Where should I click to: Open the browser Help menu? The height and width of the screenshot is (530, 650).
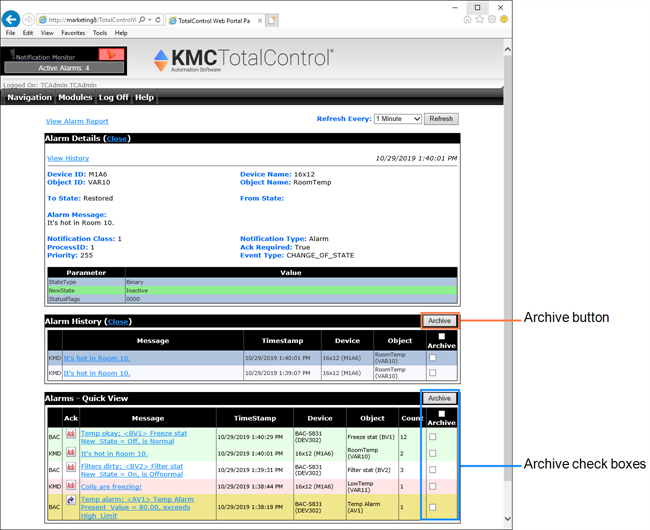pyautogui.click(x=121, y=33)
